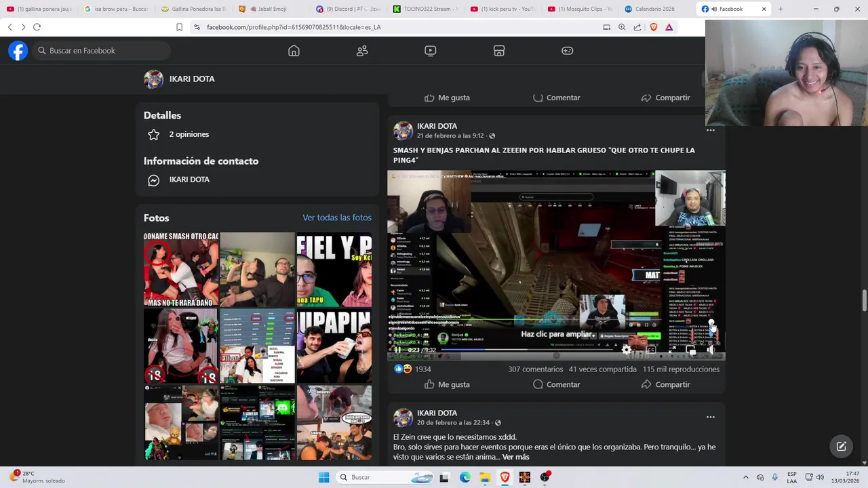Click the share page icon in address bar
The image size is (868, 488).
click(x=637, y=27)
